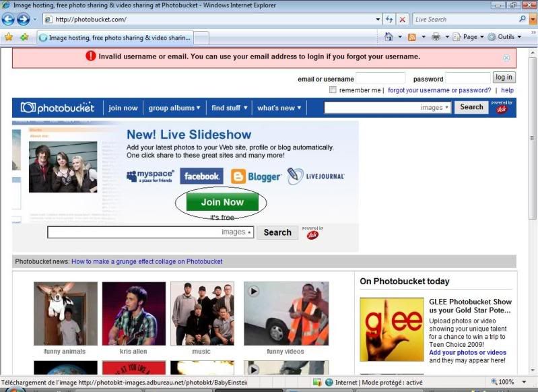This screenshot has height=392, width=538.
Task: Click the log in button
Action: [x=504, y=77]
